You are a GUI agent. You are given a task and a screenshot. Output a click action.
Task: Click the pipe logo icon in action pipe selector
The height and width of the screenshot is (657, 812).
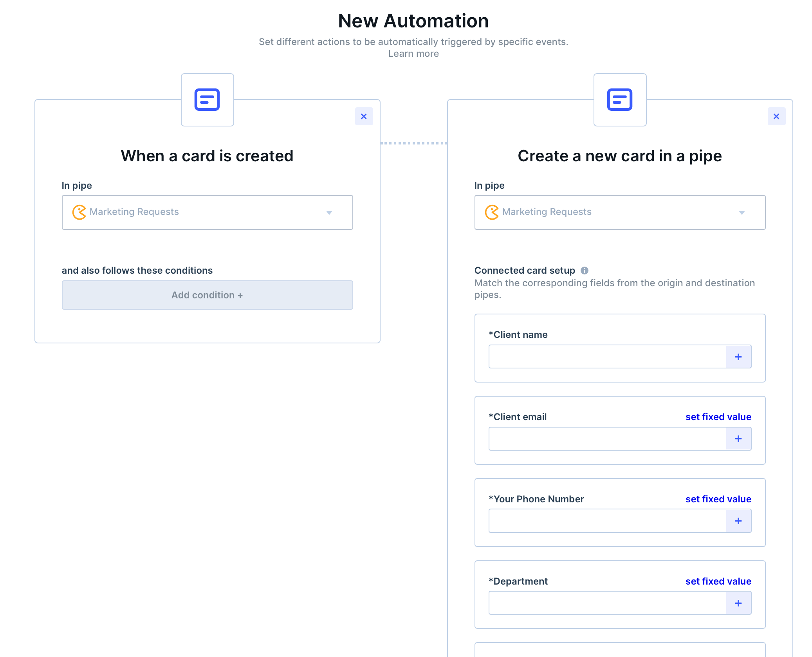click(492, 212)
